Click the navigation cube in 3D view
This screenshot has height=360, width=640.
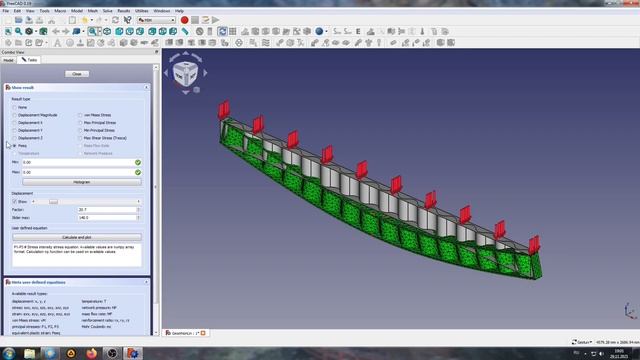[x=186, y=73]
